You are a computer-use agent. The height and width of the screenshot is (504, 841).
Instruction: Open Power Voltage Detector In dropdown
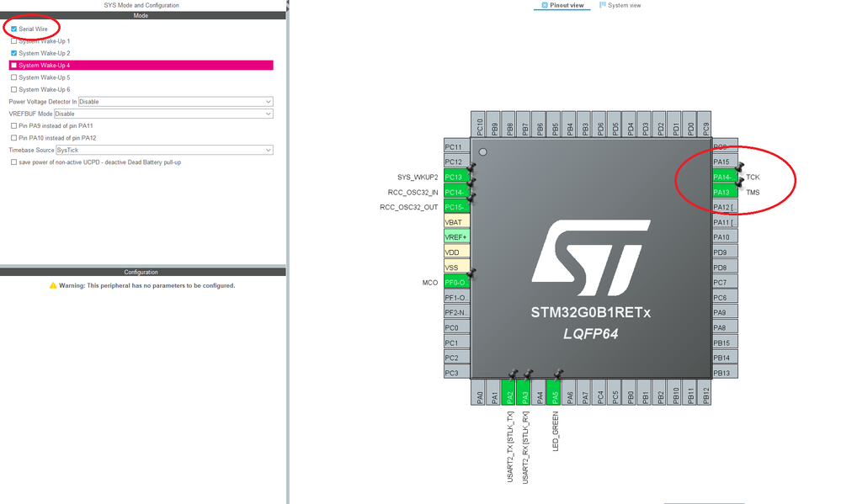pos(175,101)
